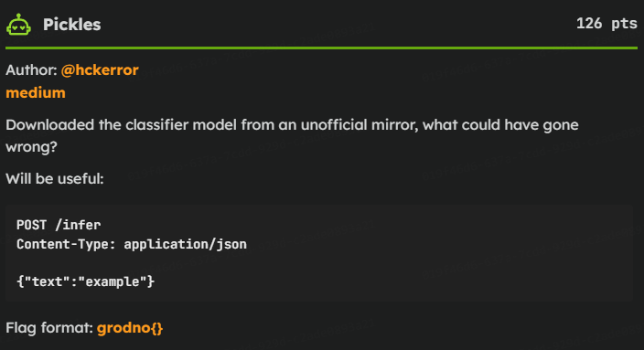Click the 'Will be useful:' text
This screenshot has width=644, height=350.
55,179
